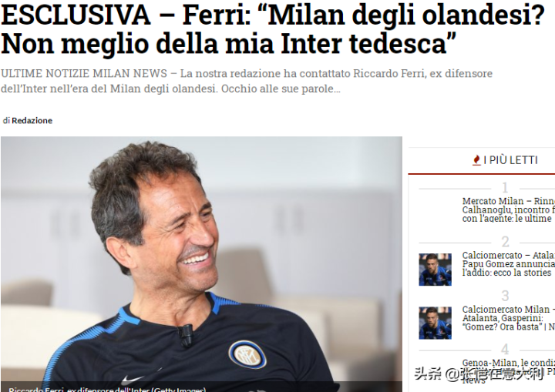This screenshot has width=555, height=392.
Task: Open the Papu Gomez annuncia l'addio article
Action: [x=508, y=264]
